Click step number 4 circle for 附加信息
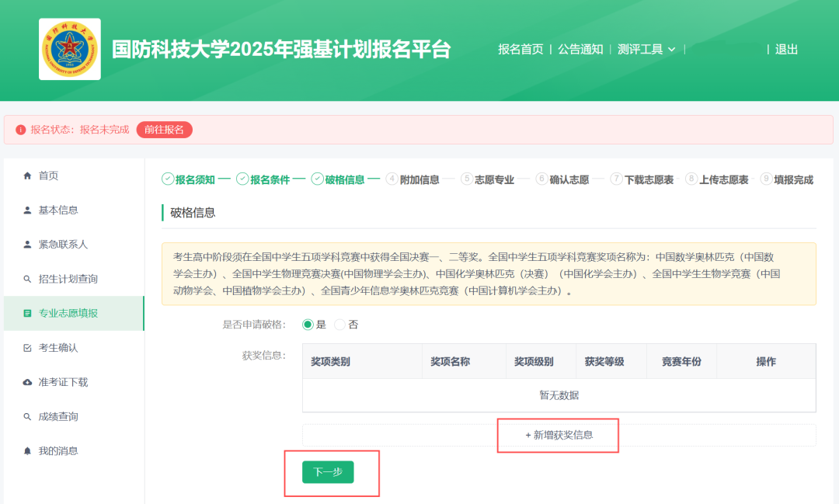The height and width of the screenshot is (504, 839). click(392, 179)
